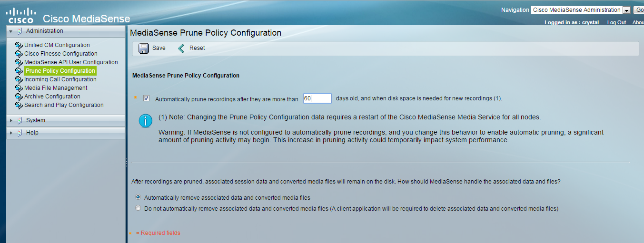Click the Cisco logo in the header
This screenshot has height=243, width=644.
click(20, 15)
